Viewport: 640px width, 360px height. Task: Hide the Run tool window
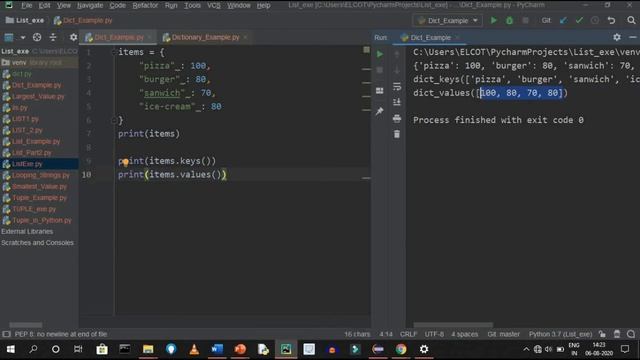[633, 37]
